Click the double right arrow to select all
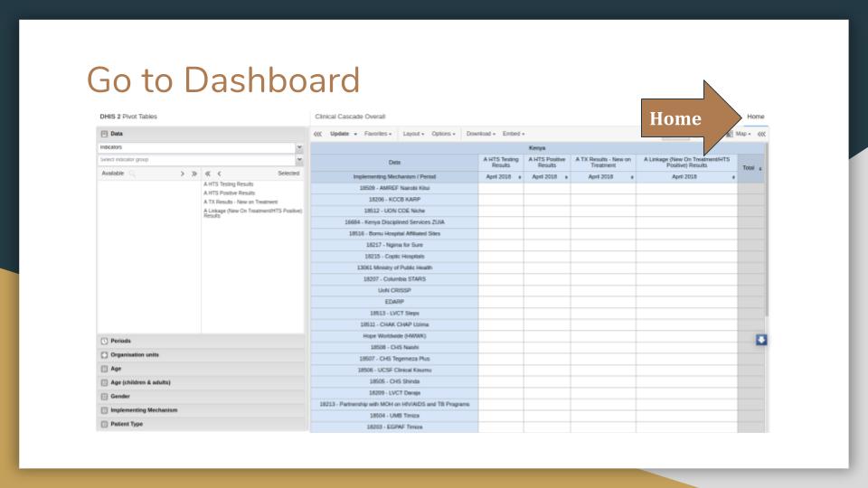Screen dimensions: 868x488 tap(194, 174)
